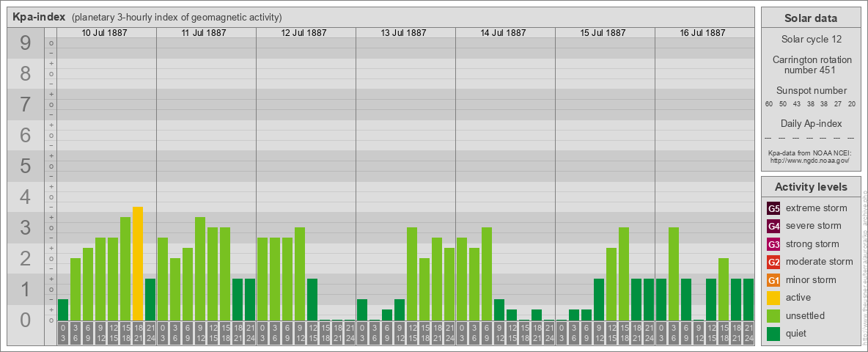The image size is (868, 352).
Task: Click the 21-24 time label under 13 Jul 1887
Action: click(449, 333)
